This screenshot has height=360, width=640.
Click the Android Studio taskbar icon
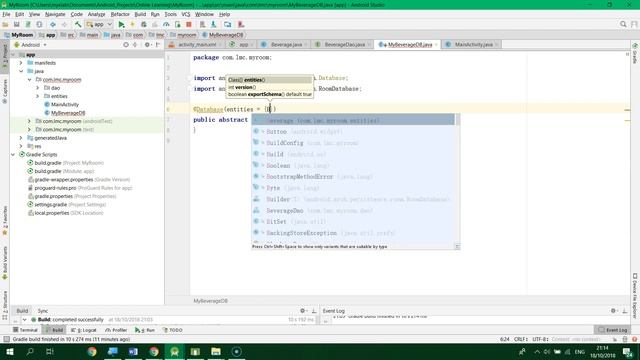click(175, 351)
